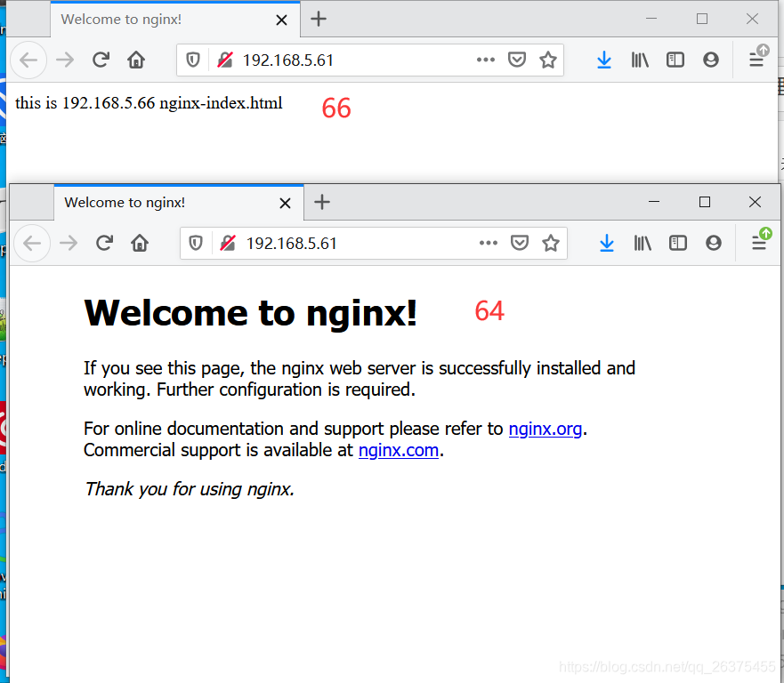Open Library icon in the back window
The height and width of the screenshot is (683, 784).
[640, 60]
